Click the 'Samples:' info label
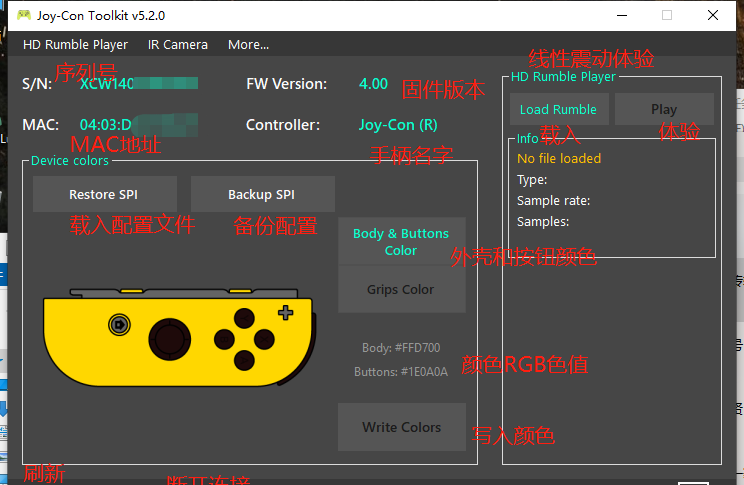 click(x=543, y=222)
